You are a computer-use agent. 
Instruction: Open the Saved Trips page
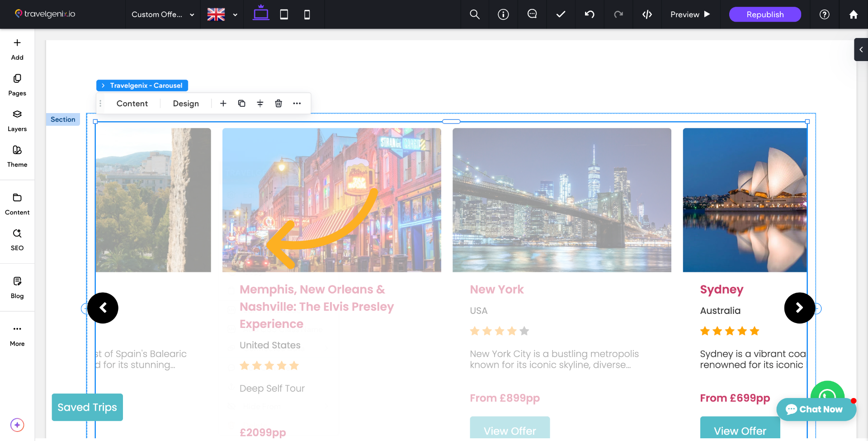[87, 407]
